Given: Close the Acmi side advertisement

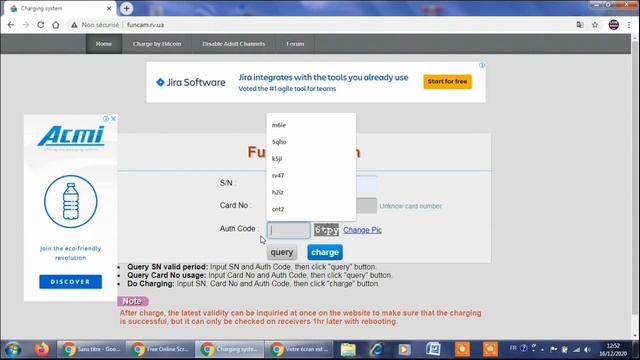Looking at the screenshot, I should pyautogui.click(x=113, y=119).
